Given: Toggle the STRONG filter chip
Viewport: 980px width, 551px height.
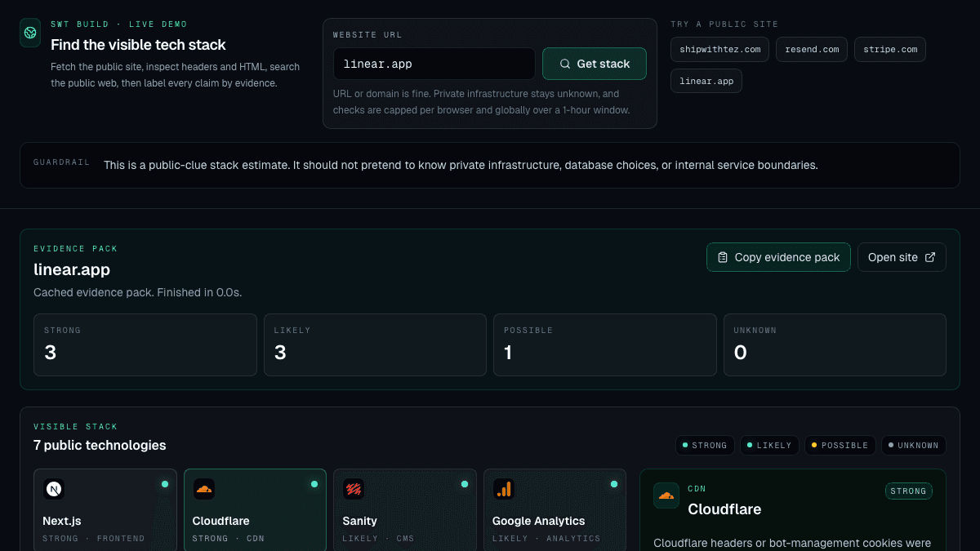Looking at the screenshot, I should [705, 446].
